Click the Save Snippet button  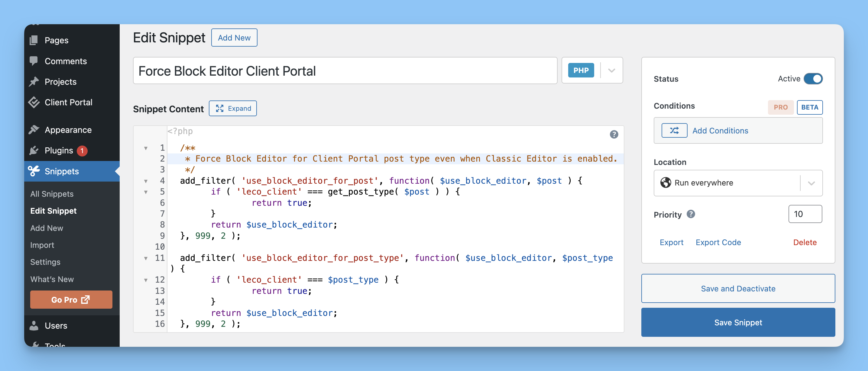(x=738, y=323)
